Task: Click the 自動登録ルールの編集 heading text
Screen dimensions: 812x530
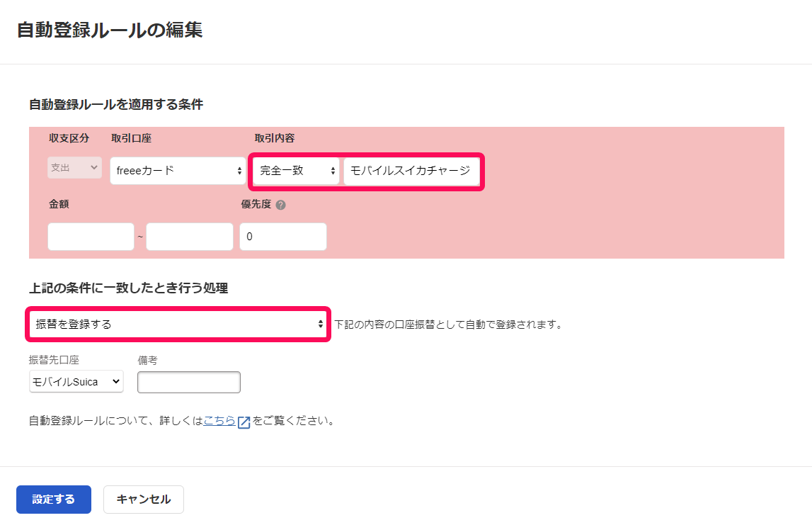Action: click(x=110, y=30)
